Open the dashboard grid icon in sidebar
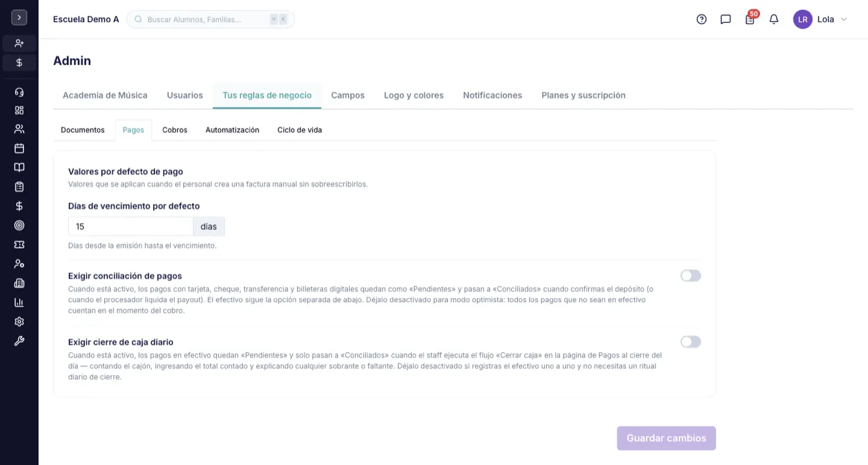Image resolution: width=868 pixels, height=465 pixels. click(19, 110)
